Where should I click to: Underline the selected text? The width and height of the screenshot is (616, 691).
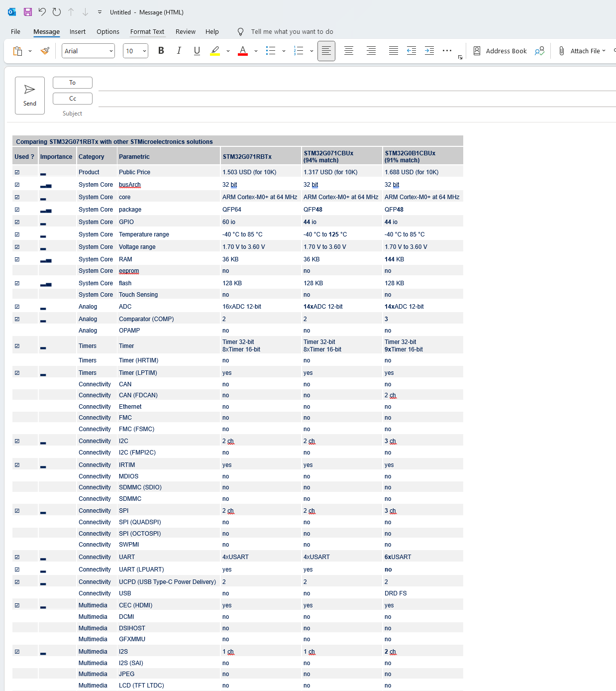197,50
